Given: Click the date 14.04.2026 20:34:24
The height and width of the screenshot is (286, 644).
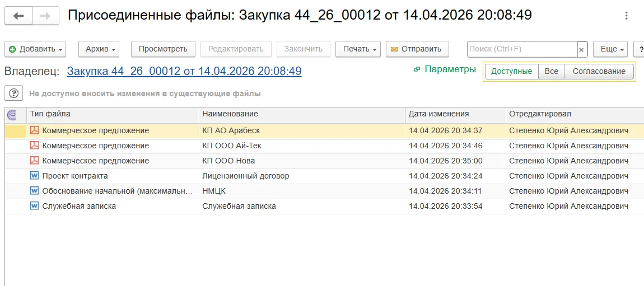Looking at the screenshot, I should tap(446, 176).
